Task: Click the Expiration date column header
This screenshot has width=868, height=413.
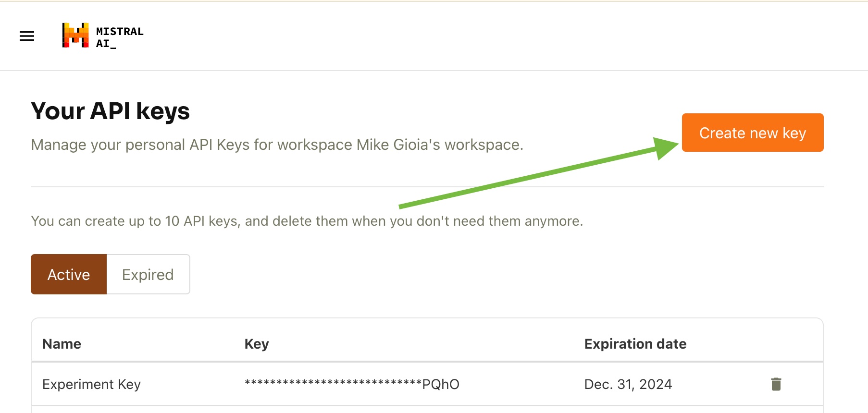Action: (635, 344)
